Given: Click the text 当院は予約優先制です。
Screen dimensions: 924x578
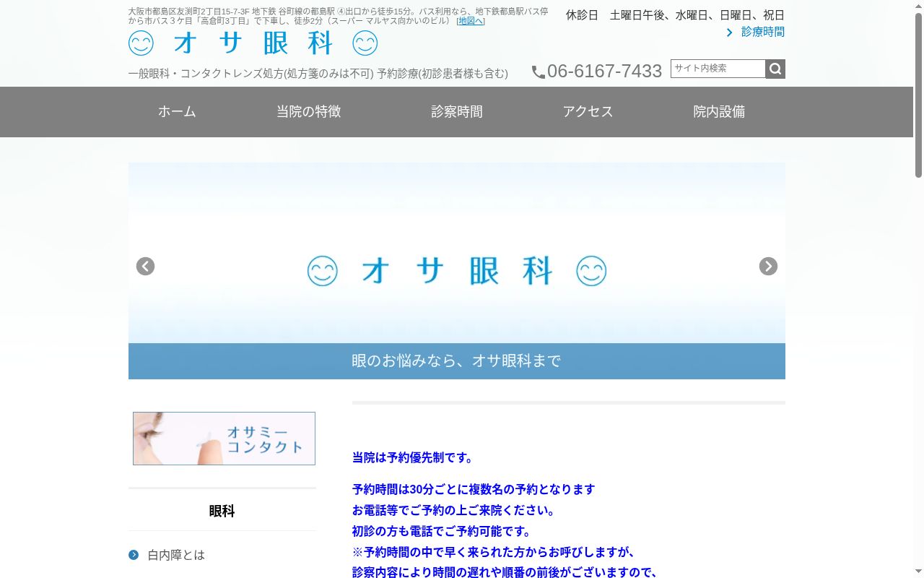Looking at the screenshot, I should pos(413,457).
